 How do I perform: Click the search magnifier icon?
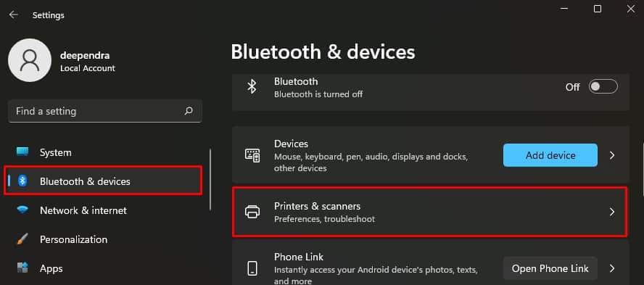pyautogui.click(x=189, y=111)
